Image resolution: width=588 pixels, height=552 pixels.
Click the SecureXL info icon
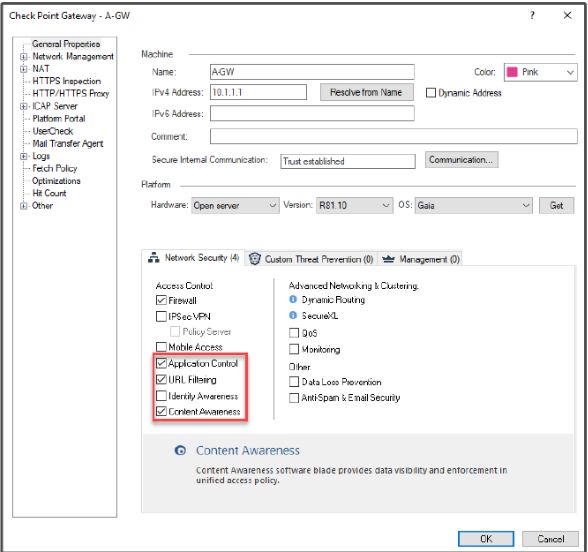pos(293,315)
